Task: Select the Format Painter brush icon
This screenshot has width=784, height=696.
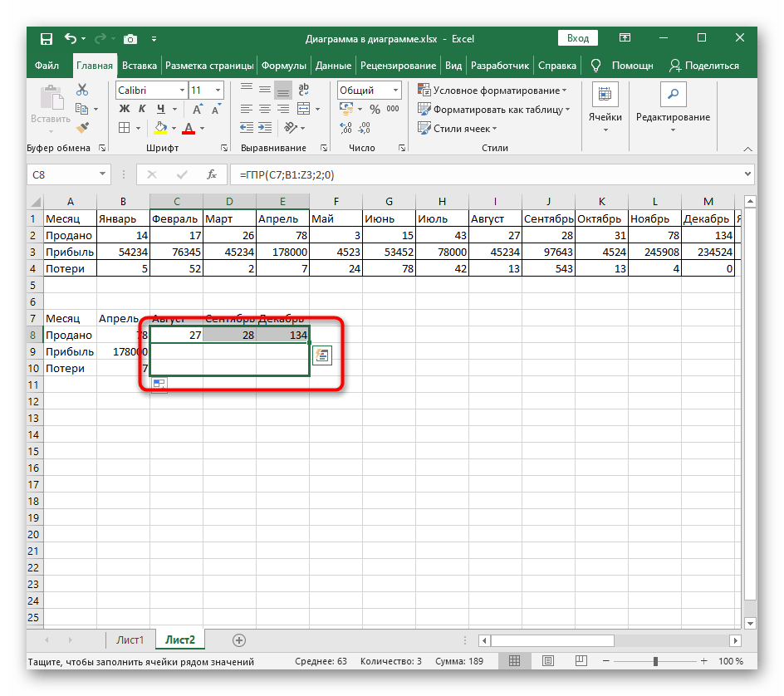Action: tap(82, 128)
